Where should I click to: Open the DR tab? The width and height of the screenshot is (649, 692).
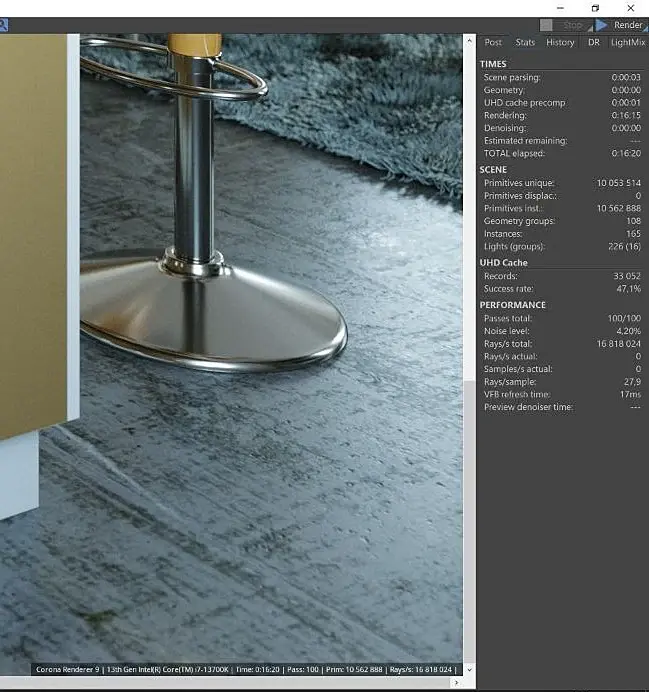coord(594,42)
